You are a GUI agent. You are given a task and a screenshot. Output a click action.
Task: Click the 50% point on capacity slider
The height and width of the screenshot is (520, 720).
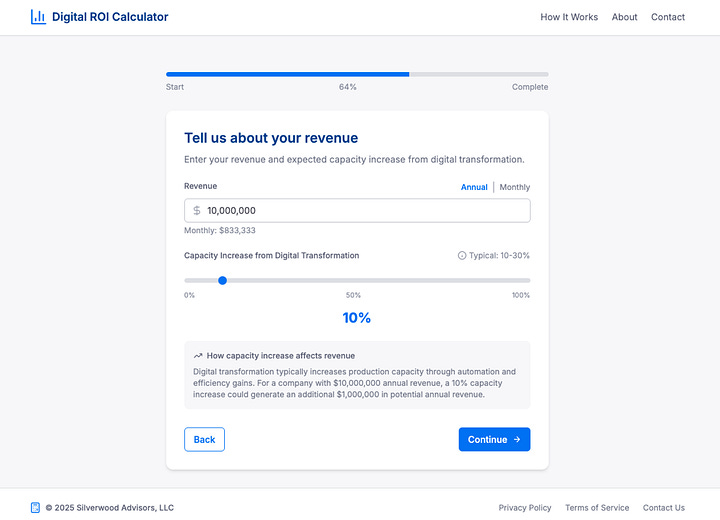357,280
